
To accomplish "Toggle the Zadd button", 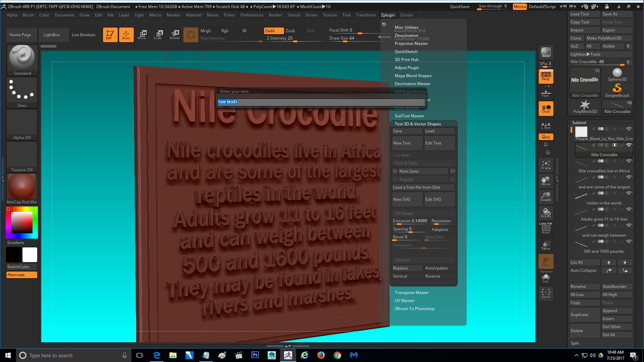I will tap(274, 31).
